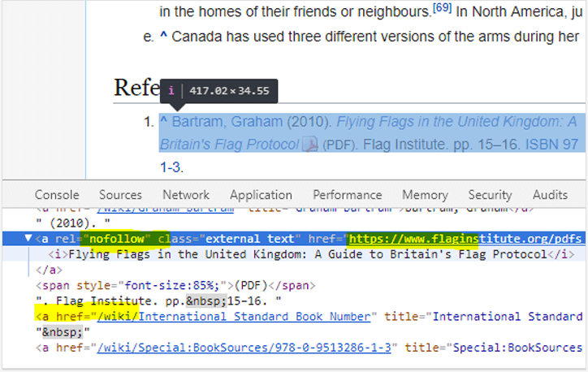Click the caret backlink beside Bartram reference

[163, 122]
